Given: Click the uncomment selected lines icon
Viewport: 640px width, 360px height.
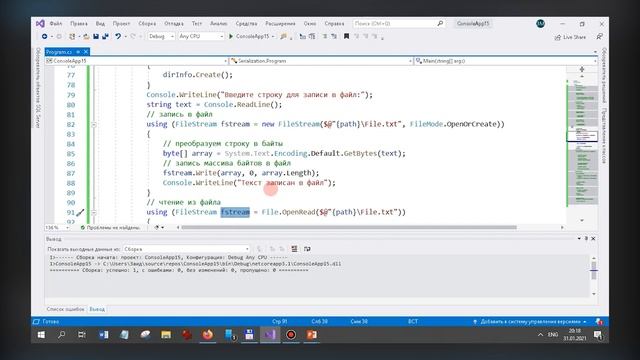Looking at the screenshot, I should point(334,36).
